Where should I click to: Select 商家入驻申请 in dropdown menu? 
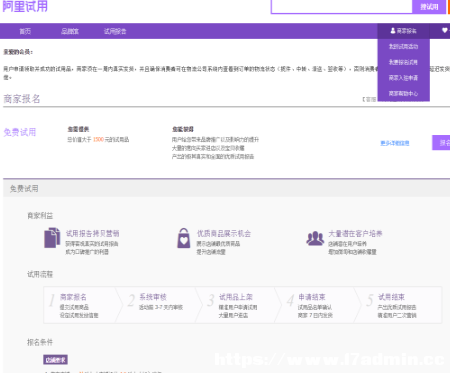tap(403, 78)
